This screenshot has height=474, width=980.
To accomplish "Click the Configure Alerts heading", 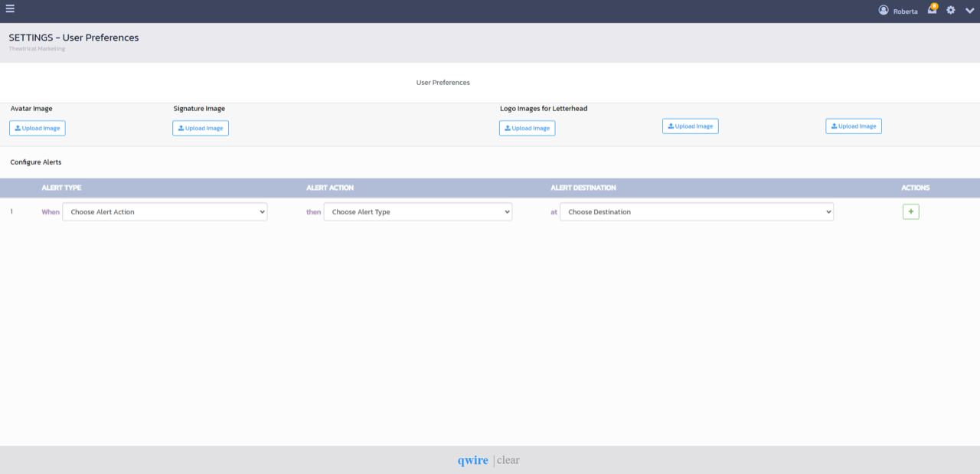I will (36, 162).
